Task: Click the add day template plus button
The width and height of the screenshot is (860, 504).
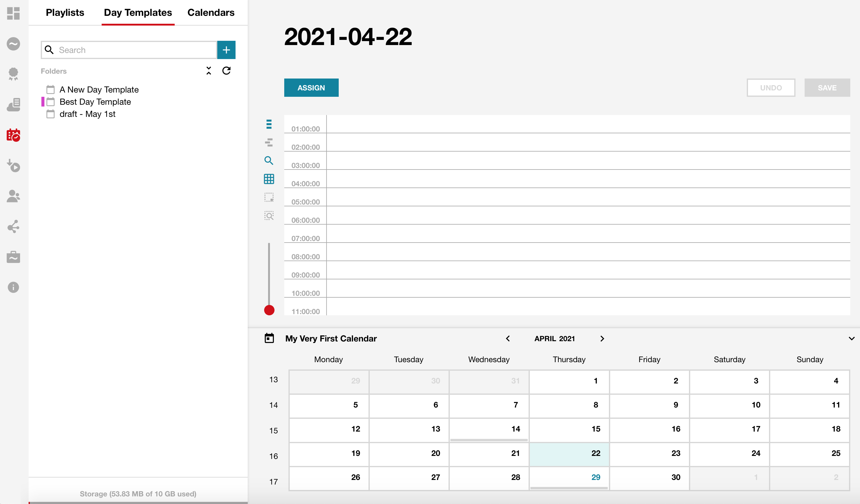Action: (x=226, y=50)
